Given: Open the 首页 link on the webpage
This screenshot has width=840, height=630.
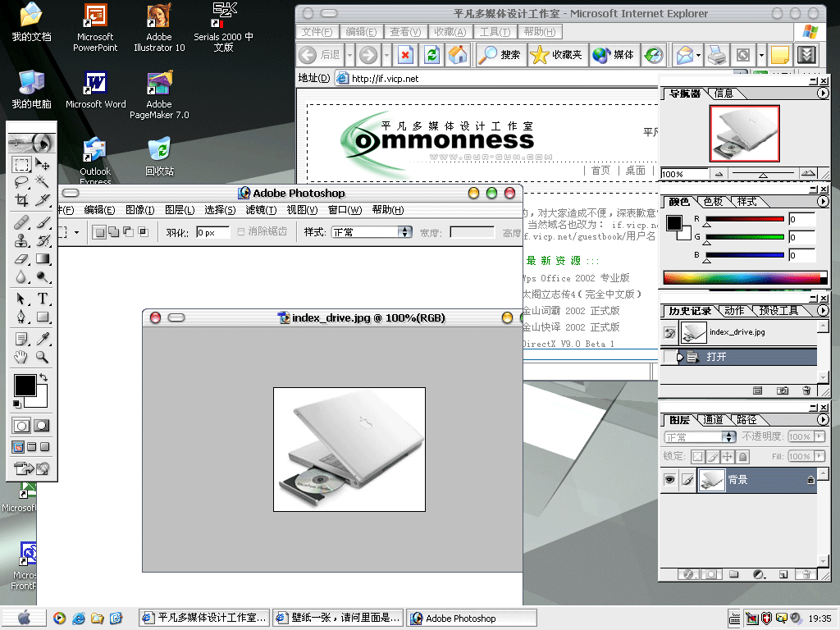Looking at the screenshot, I should click(x=600, y=171).
